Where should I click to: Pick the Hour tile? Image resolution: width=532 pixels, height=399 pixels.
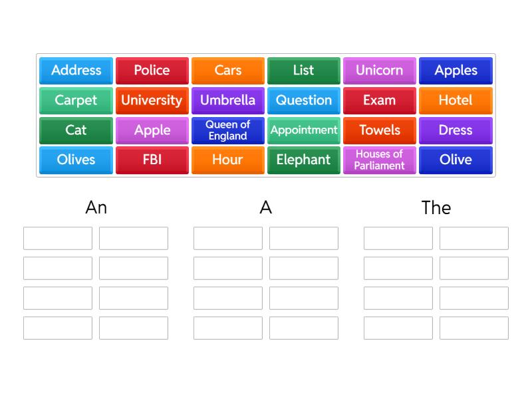tap(227, 160)
